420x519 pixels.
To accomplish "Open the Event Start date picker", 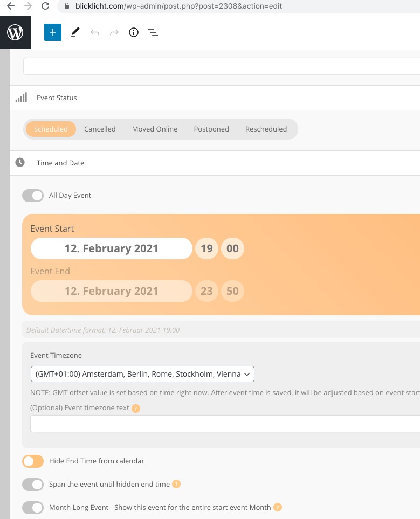I will tap(112, 248).
